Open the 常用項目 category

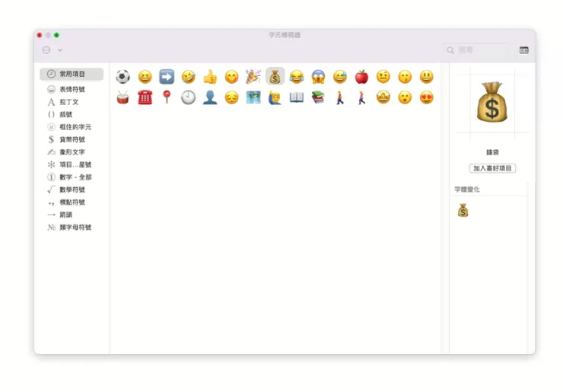72,74
